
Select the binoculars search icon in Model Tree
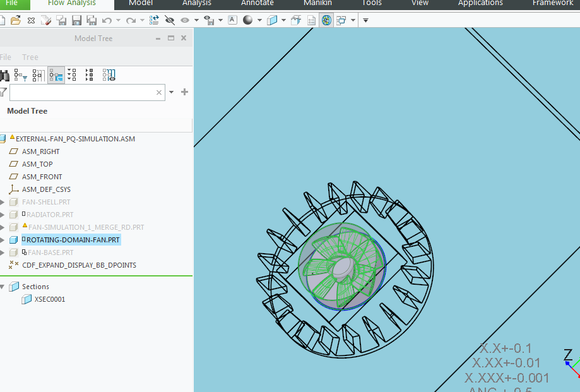click(5, 75)
